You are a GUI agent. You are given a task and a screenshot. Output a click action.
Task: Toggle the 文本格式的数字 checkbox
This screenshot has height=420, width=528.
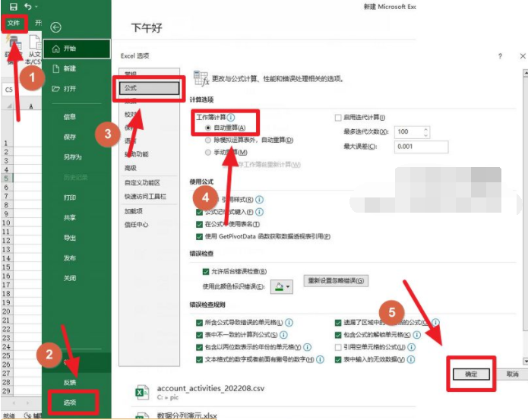199,360
